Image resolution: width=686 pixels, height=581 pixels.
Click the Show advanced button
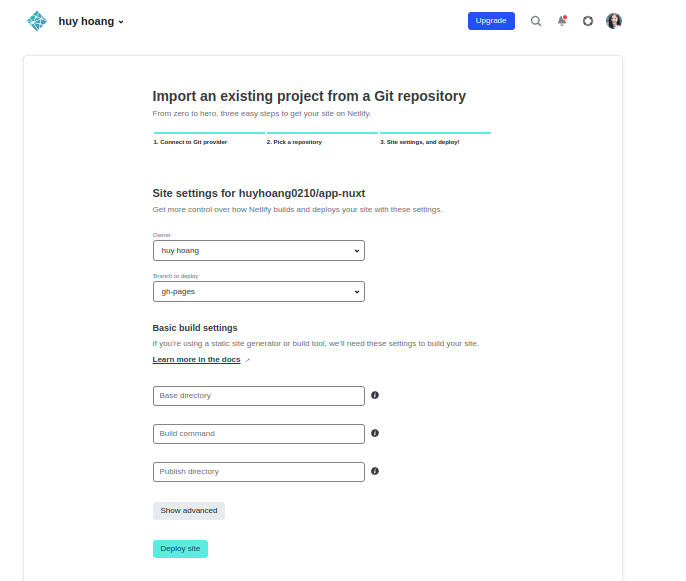[189, 511]
